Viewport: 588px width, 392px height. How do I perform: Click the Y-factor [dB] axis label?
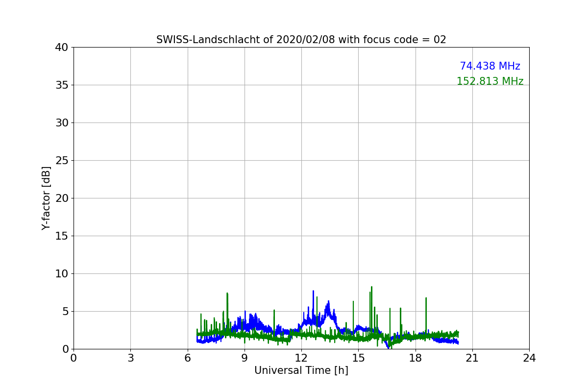(46, 198)
